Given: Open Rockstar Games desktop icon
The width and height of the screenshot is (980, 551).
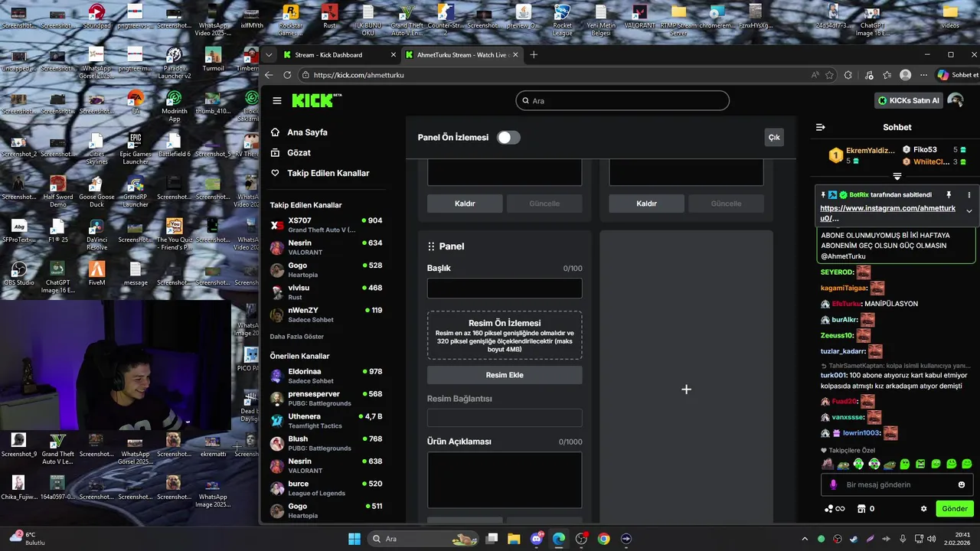Looking at the screenshot, I should pyautogui.click(x=290, y=20).
